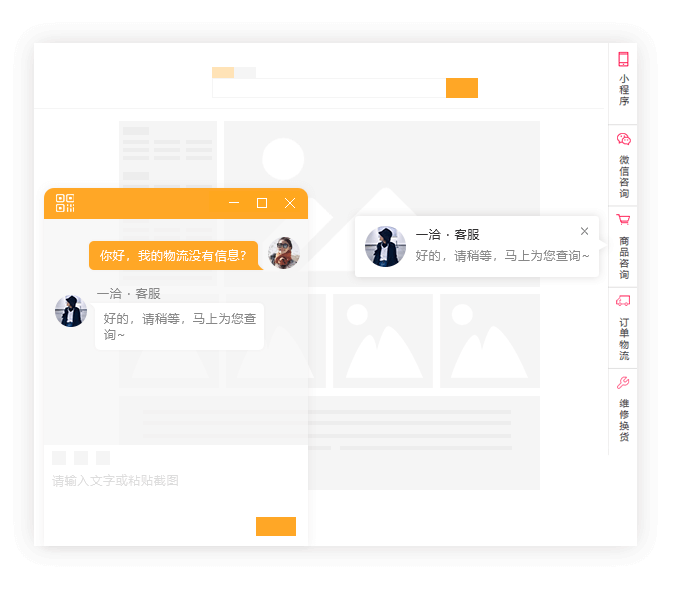Screen dimensions: 674x589
Task: Click the notification message 好的，请稍等
Action: pyautogui.click(x=502, y=256)
